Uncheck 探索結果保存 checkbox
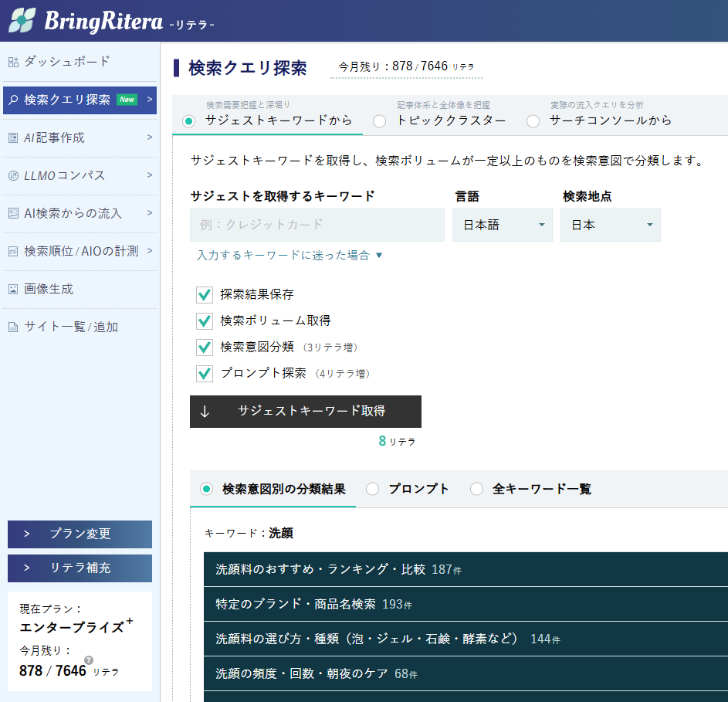 point(205,294)
